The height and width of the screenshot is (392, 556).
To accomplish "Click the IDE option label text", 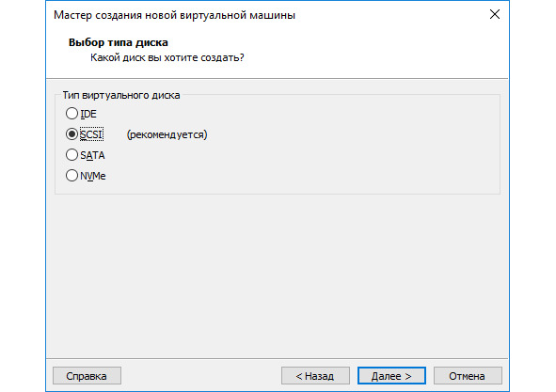I will 88,114.
